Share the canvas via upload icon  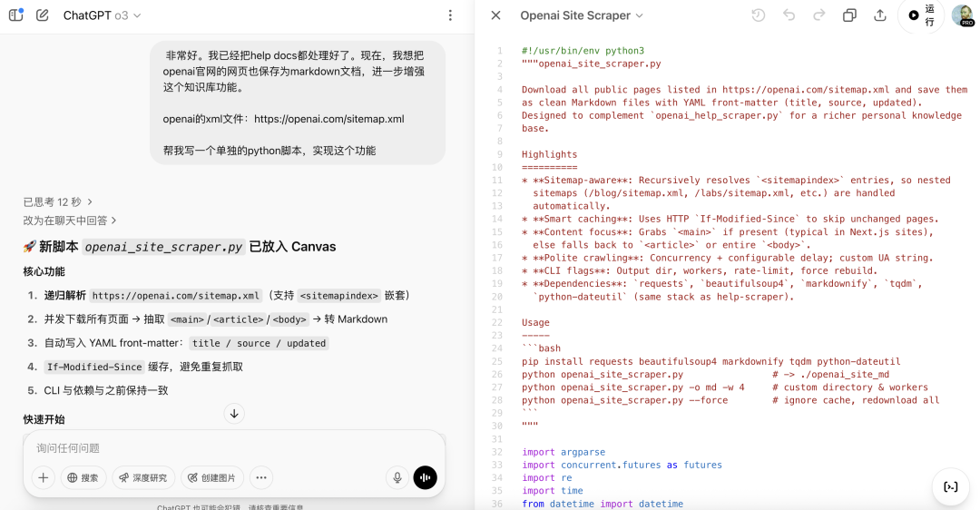(880, 15)
